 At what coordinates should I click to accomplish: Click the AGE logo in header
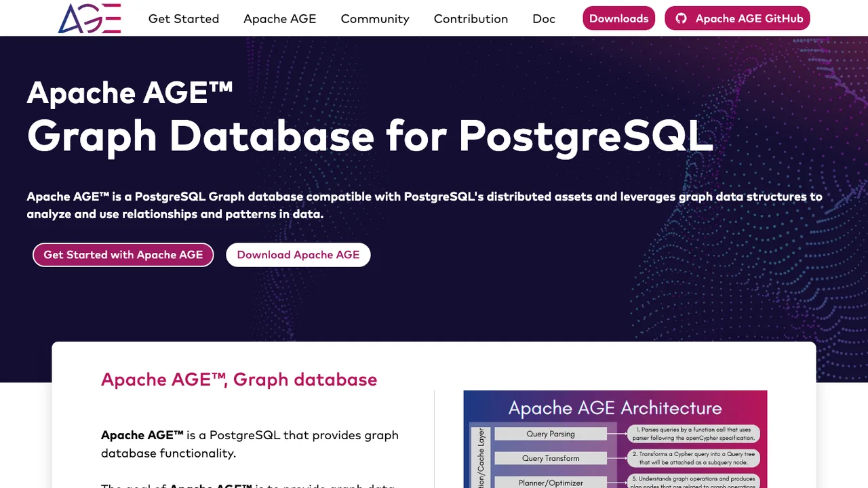[90, 18]
